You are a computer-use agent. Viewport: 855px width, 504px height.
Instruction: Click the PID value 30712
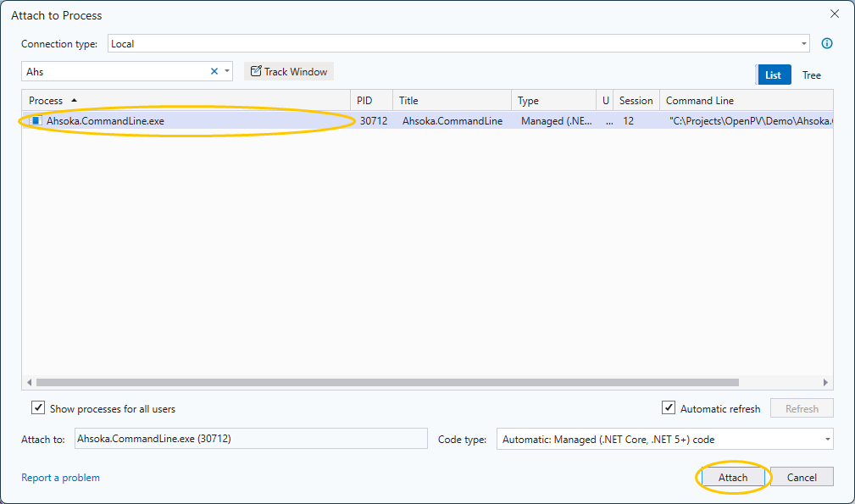point(374,121)
